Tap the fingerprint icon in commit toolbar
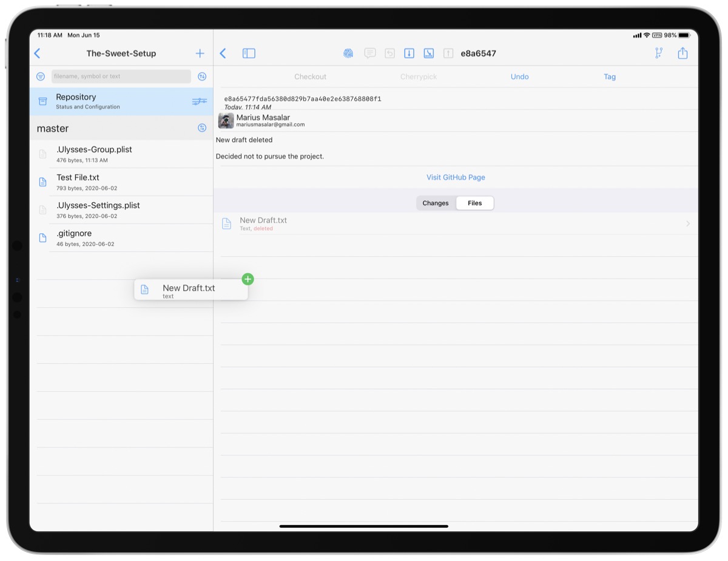The image size is (728, 561). tap(348, 53)
